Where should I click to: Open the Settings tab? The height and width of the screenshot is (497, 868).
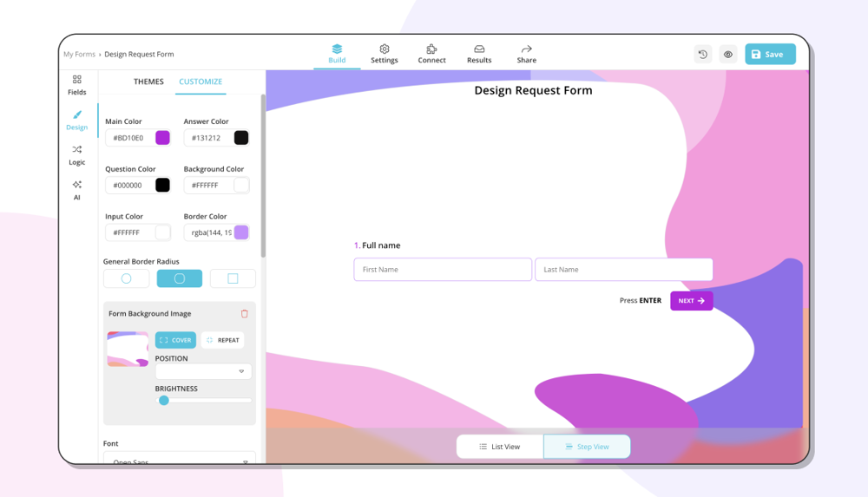[385, 54]
